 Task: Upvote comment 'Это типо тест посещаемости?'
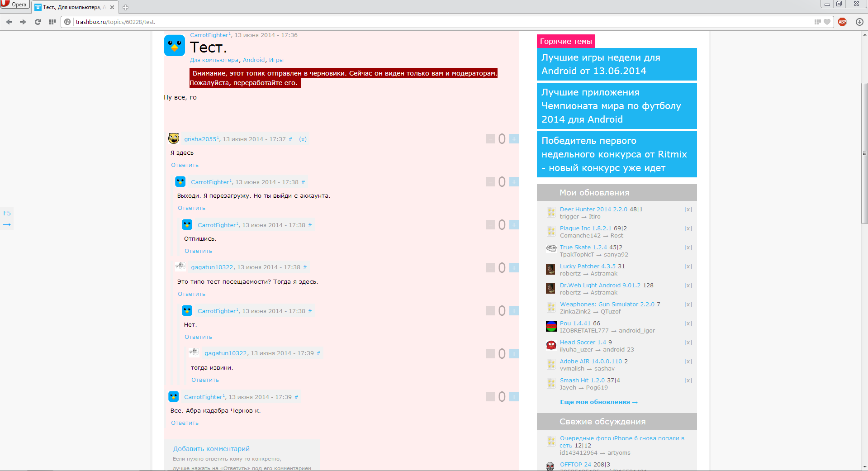pos(514,268)
